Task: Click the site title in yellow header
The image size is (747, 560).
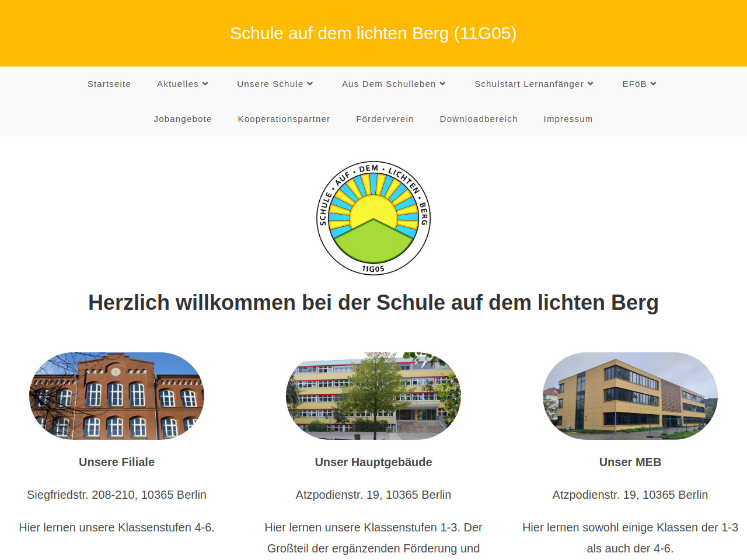Action: point(373,33)
